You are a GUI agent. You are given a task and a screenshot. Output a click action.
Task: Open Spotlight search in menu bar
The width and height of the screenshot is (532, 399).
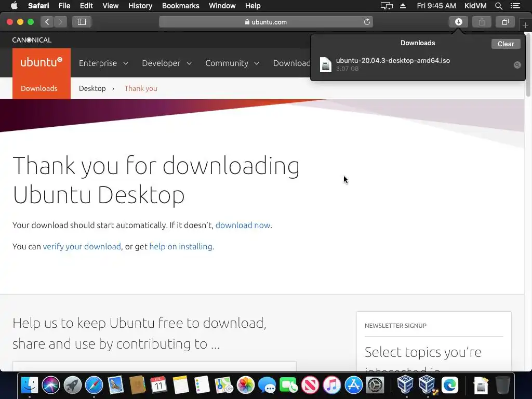[x=498, y=6]
